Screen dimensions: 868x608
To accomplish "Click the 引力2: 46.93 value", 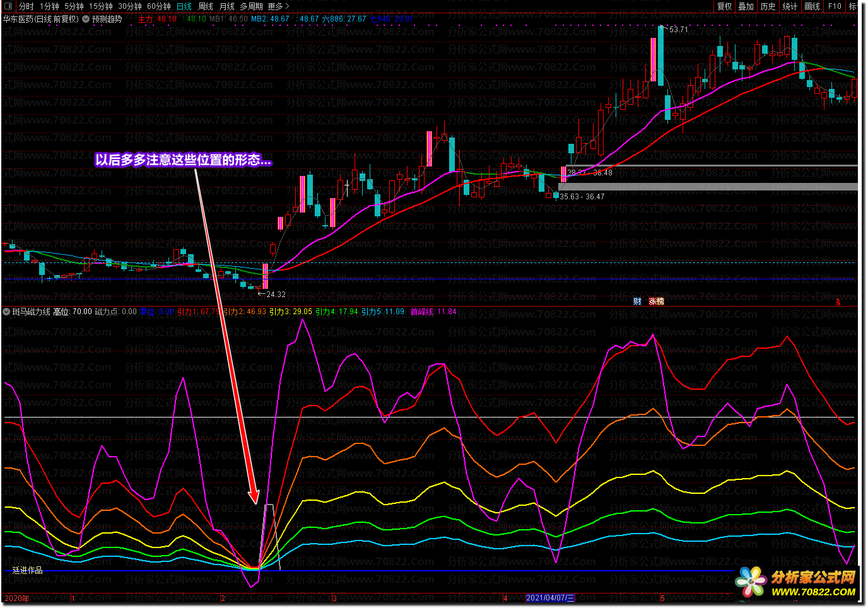I will click(245, 312).
